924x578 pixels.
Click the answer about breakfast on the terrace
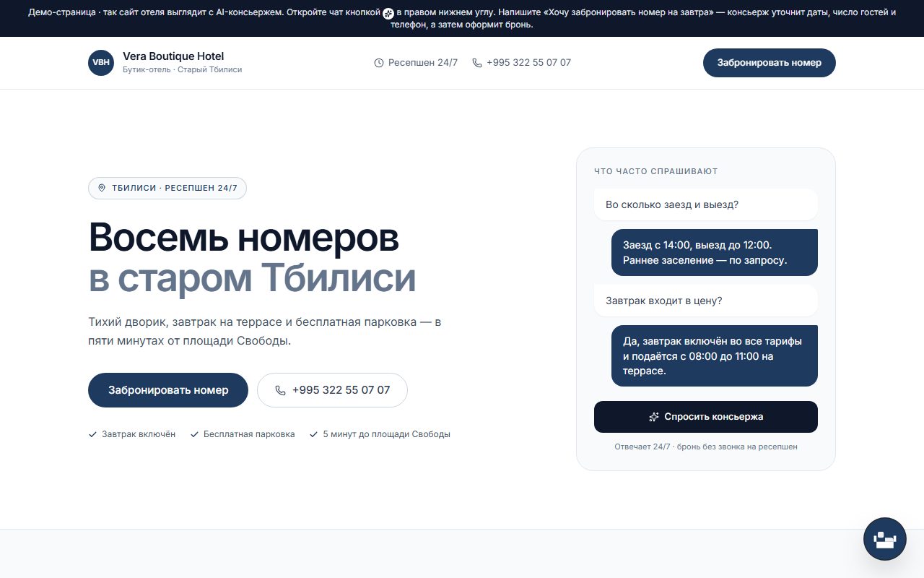point(715,356)
